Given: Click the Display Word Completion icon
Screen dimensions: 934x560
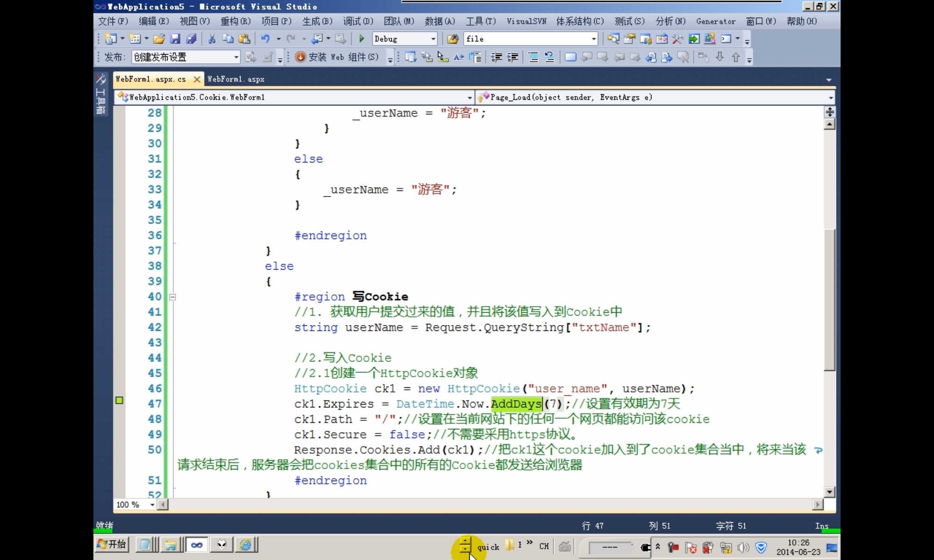Looking at the screenshot, I should point(459,57).
